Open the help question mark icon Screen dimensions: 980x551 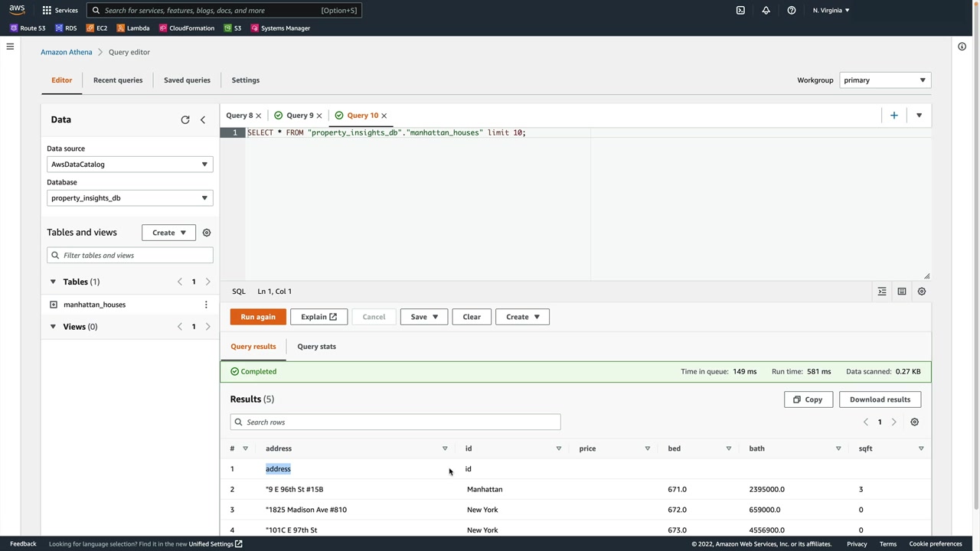pos(792,10)
